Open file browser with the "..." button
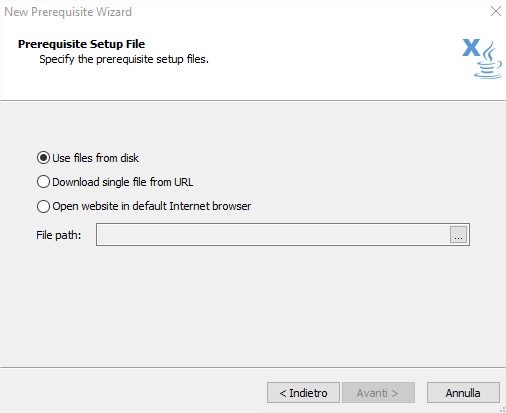This screenshot has height=413, width=506. tap(458, 235)
